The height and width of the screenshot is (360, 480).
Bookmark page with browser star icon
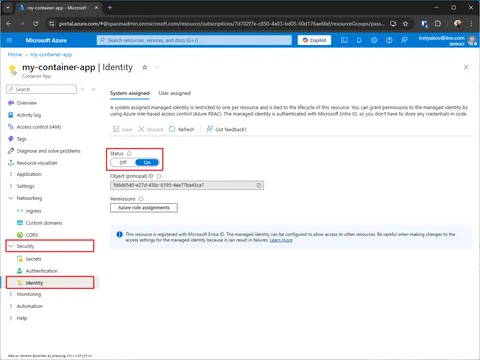click(405, 24)
